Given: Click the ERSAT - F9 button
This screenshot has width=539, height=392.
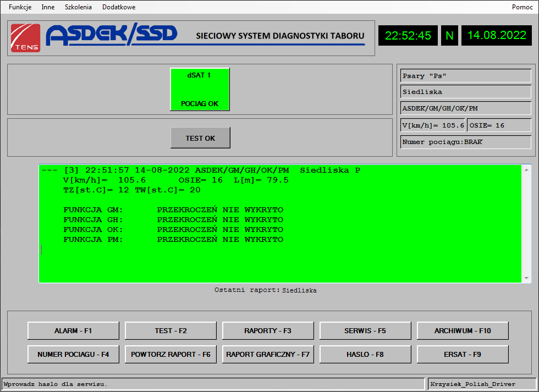Looking at the screenshot, I should click(x=463, y=354).
